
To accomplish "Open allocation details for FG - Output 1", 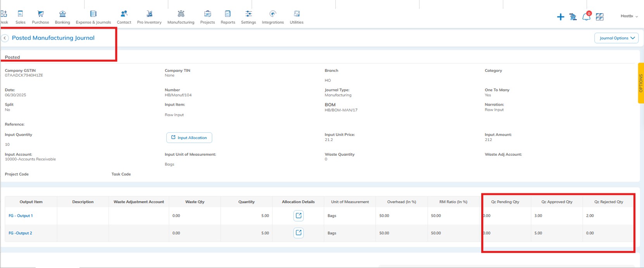I will click(299, 216).
